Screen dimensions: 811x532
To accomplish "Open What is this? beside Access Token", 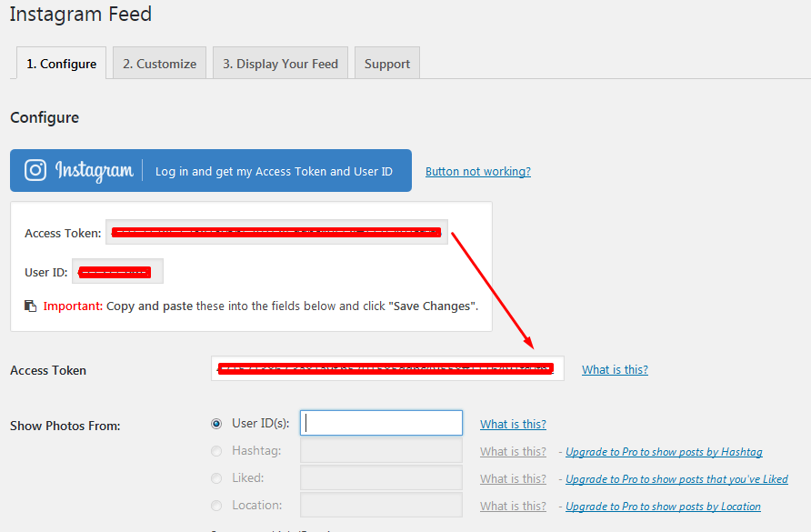I will point(615,369).
